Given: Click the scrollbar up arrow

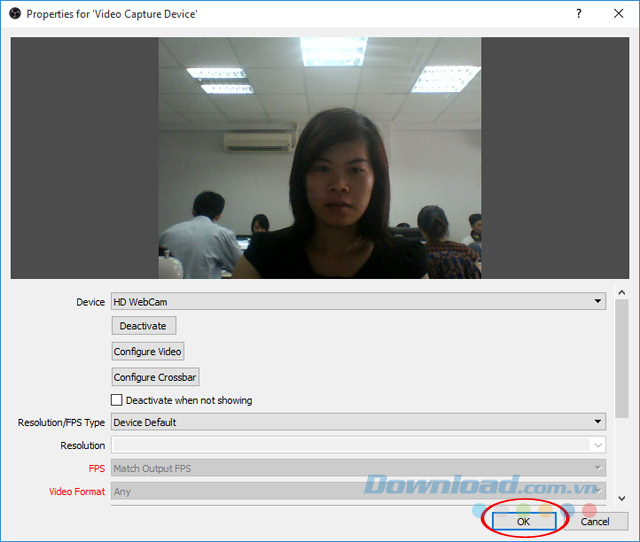Looking at the screenshot, I should point(622,292).
